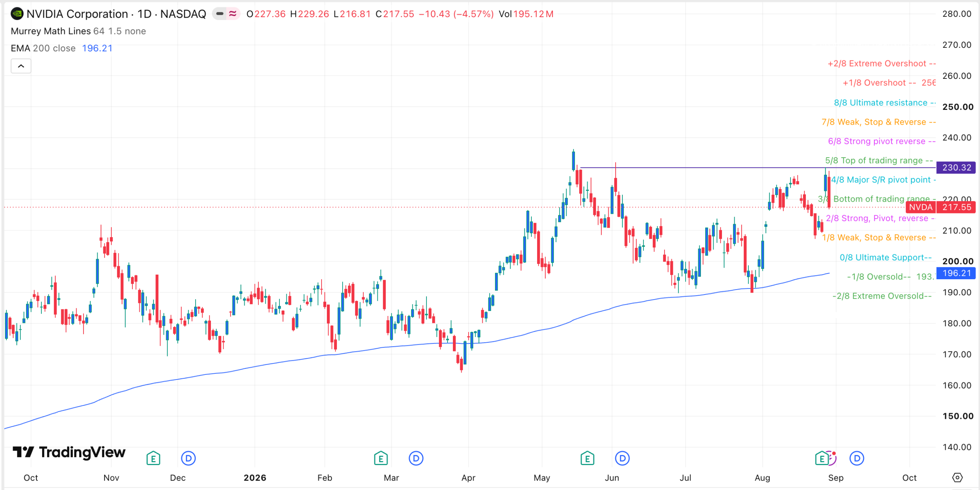Click the Nov label on time axis
This screenshot has width=980, height=490.
coord(111,478)
